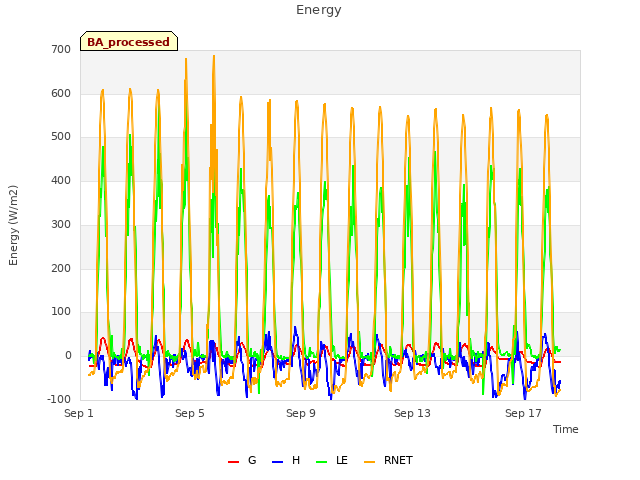Image resolution: width=640 pixels, height=480 pixels.
Task: Select the RNET legend label
Action: tap(398, 460)
